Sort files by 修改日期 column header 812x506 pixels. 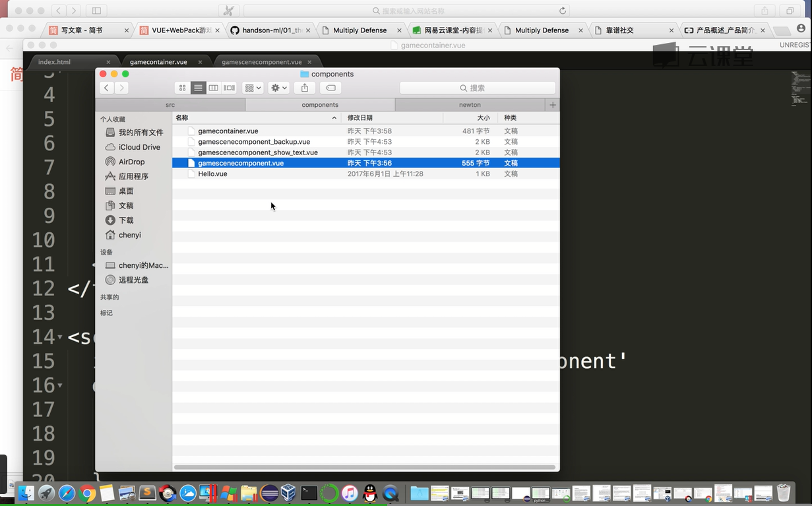coord(392,118)
